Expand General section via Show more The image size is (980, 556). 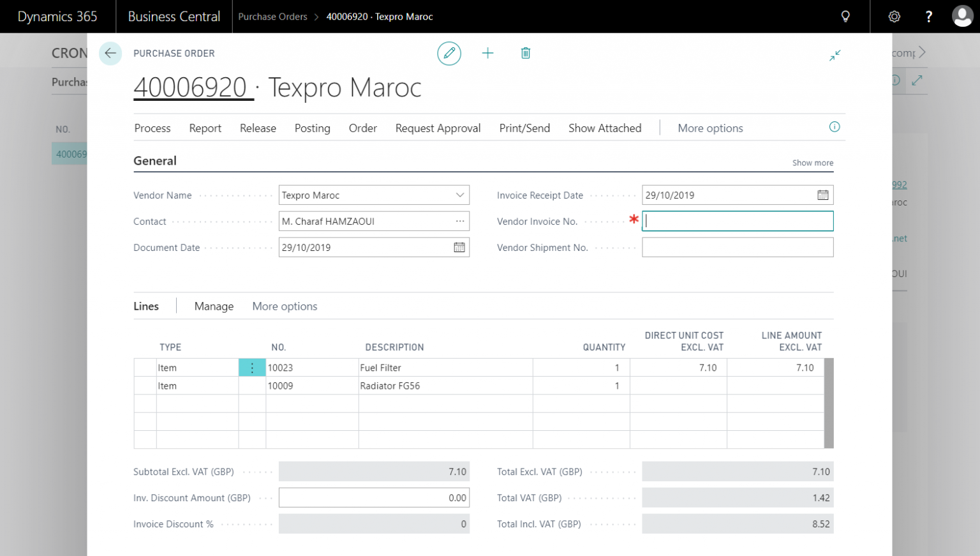[x=812, y=163]
